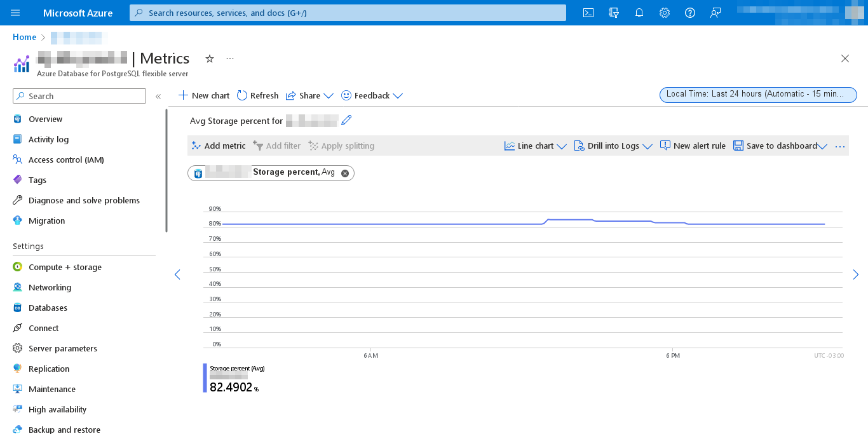Close the Metrics blade with the X
868x434 pixels.
pos(845,58)
